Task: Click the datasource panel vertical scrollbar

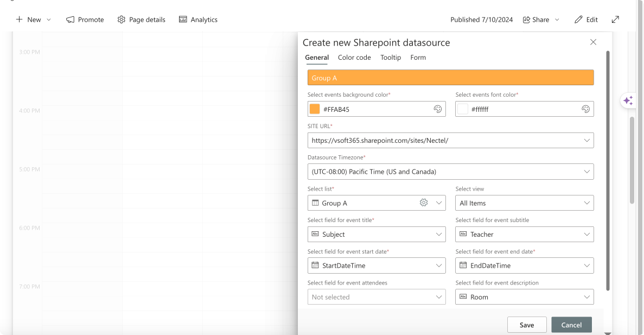Action: 608,170
